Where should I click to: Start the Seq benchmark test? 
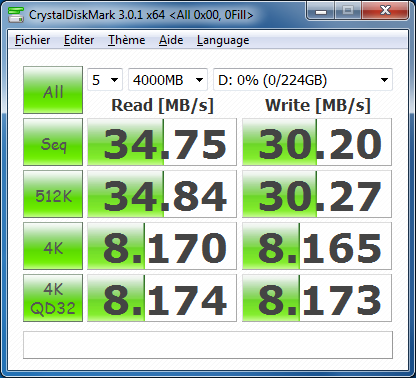tap(53, 142)
